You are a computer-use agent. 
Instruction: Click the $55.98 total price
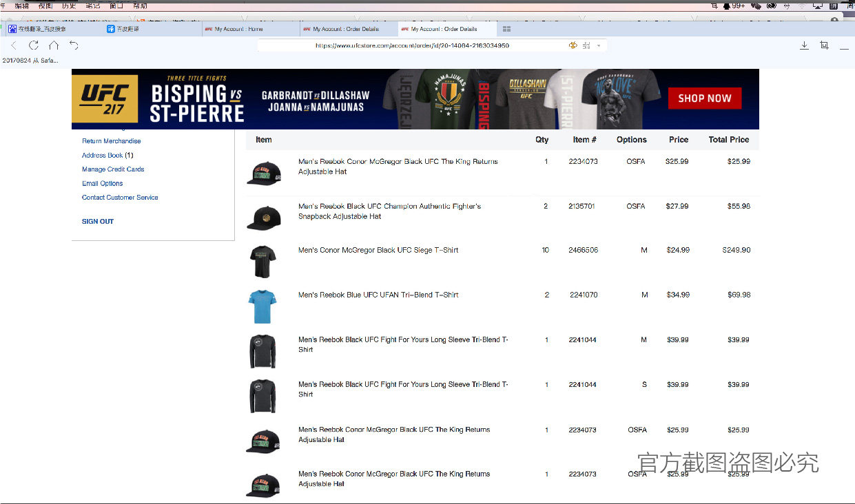(x=739, y=207)
